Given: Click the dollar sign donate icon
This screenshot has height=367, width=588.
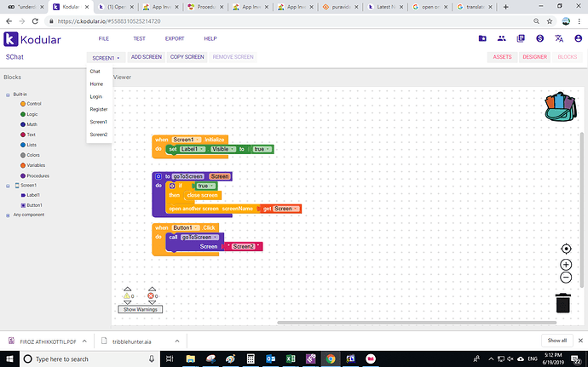Looking at the screenshot, I should point(539,38).
